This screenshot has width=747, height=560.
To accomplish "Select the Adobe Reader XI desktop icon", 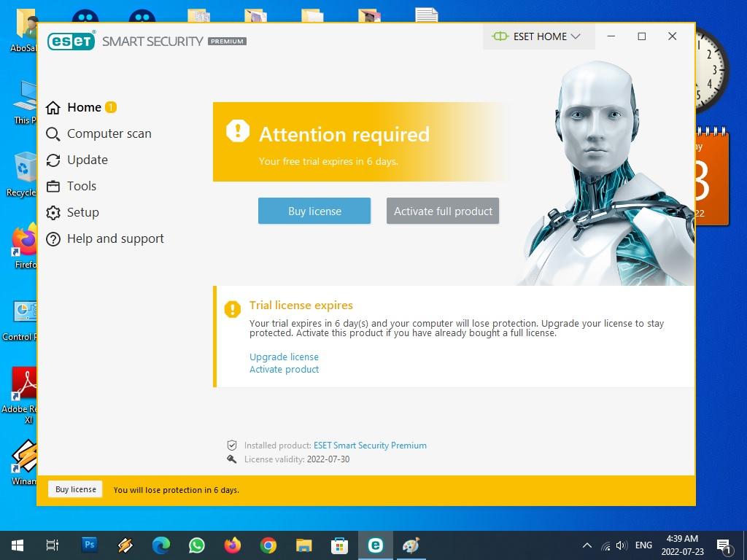I will pos(20,394).
